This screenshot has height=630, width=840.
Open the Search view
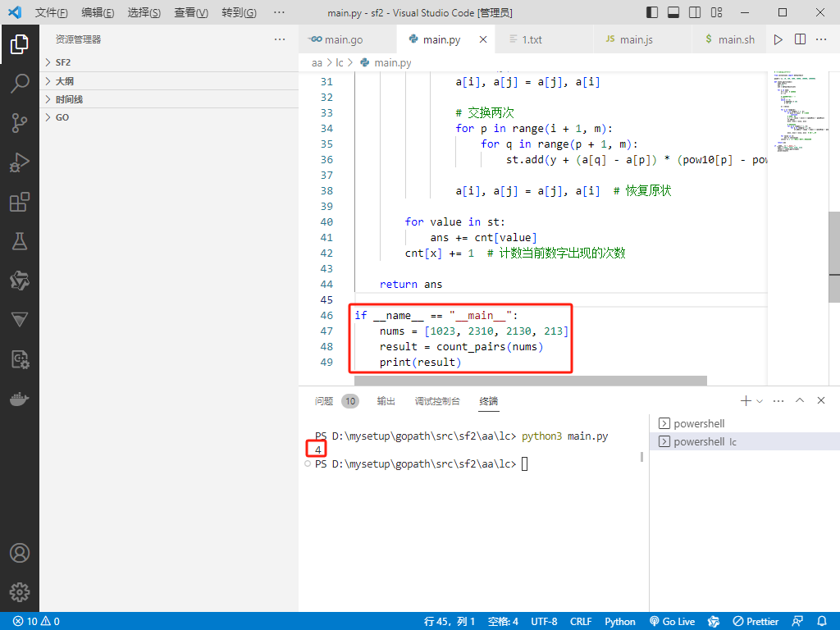[20, 84]
